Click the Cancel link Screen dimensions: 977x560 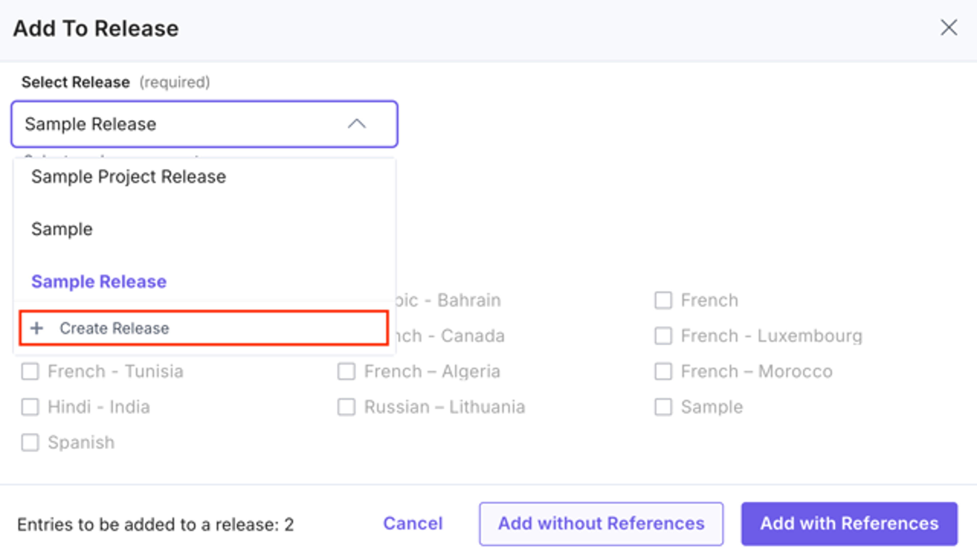click(413, 523)
